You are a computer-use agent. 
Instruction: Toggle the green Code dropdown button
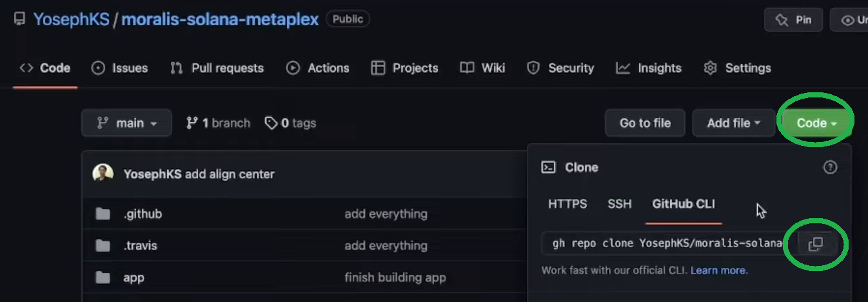[816, 123]
